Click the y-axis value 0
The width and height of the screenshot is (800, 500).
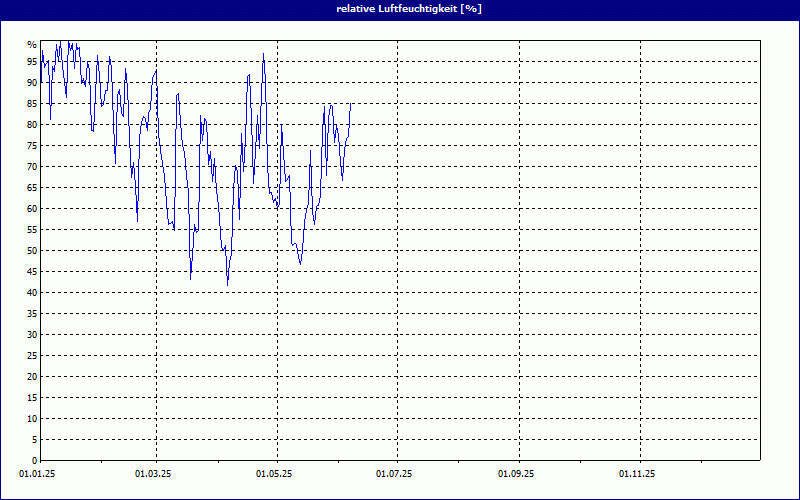[35, 460]
